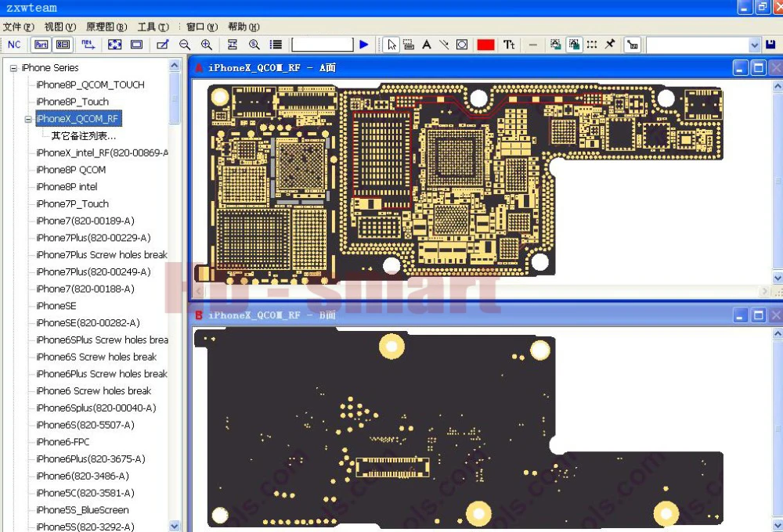Pick the red color swatch

[x=485, y=45]
